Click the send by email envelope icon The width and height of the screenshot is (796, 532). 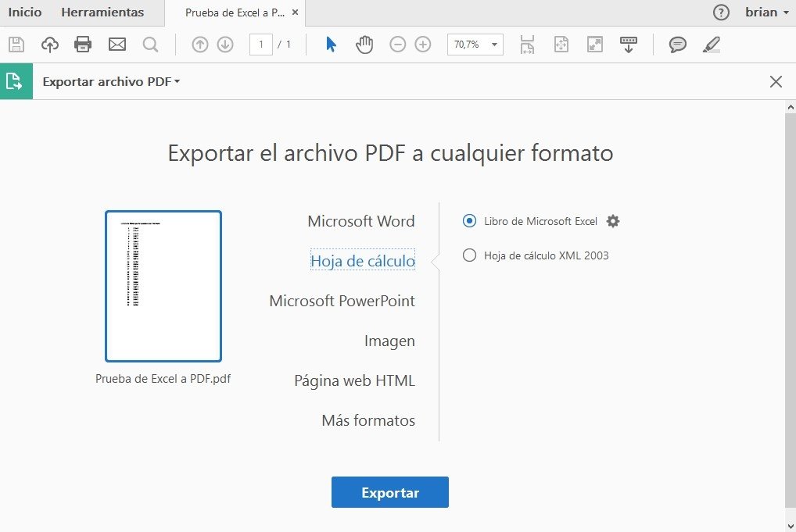pyautogui.click(x=117, y=45)
